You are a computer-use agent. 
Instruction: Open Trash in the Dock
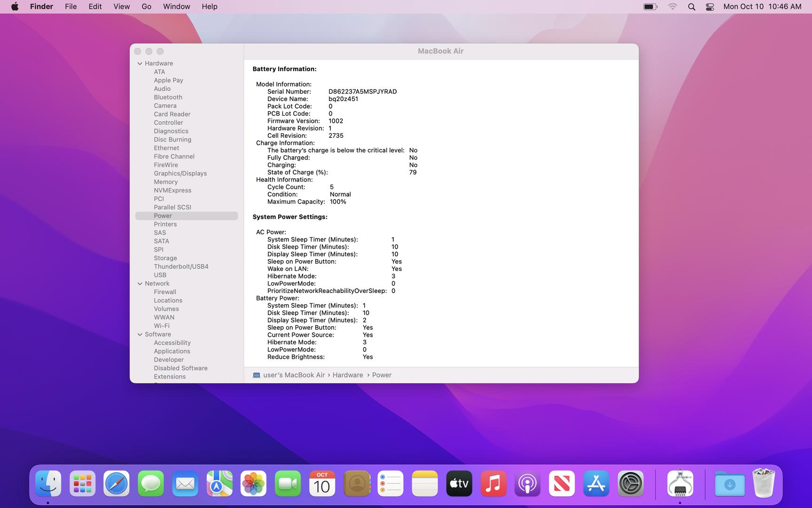pyautogui.click(x=764, y=483)
